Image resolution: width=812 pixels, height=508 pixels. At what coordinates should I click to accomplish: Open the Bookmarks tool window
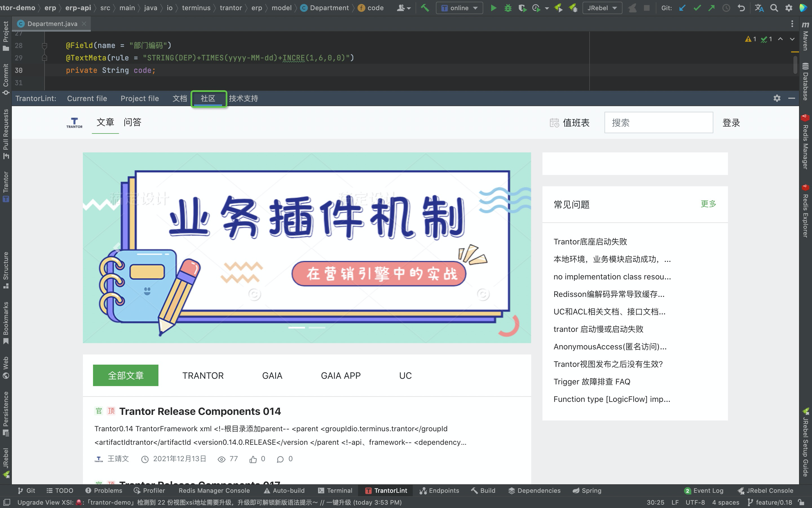[x=6, y=323]
